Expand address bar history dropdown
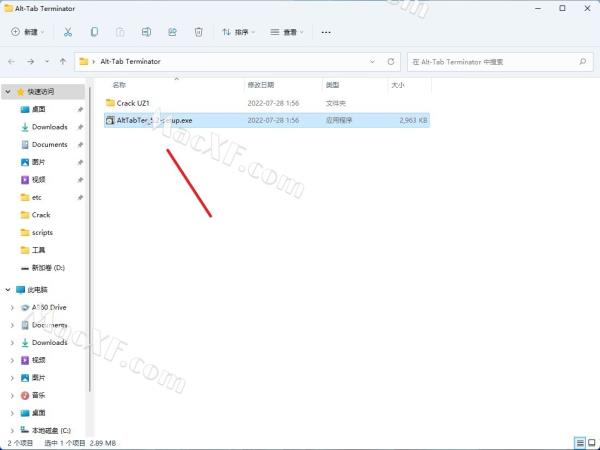The image size is (600, 450). [372, 62]
